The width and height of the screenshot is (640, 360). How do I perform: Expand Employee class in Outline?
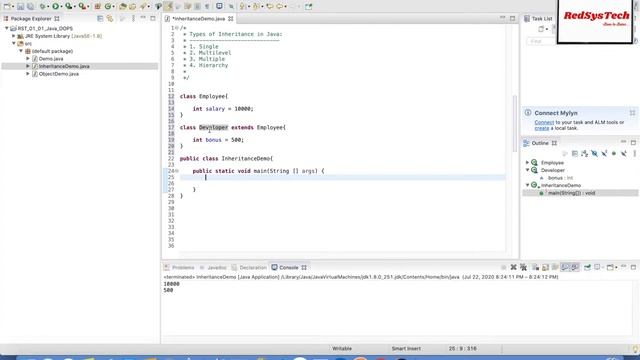527,162
